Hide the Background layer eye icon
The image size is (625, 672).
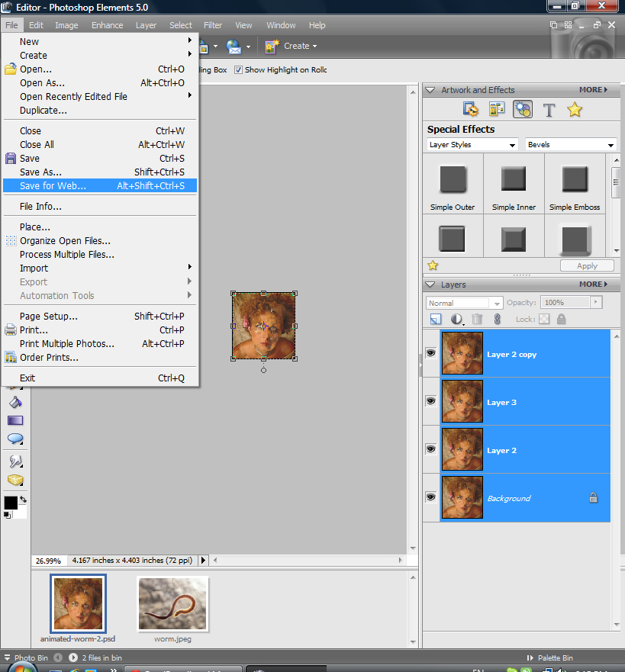pyautogui.click(x=431, y=497)
